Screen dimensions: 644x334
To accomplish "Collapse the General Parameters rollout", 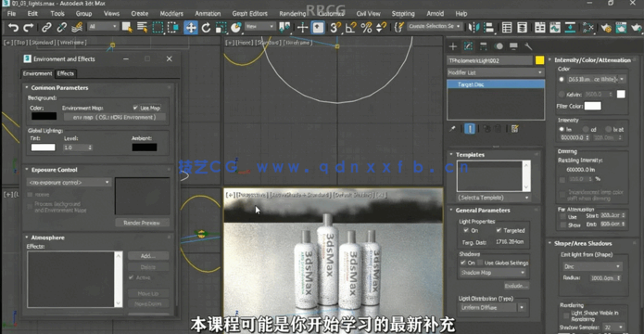I will click(483, 211).
